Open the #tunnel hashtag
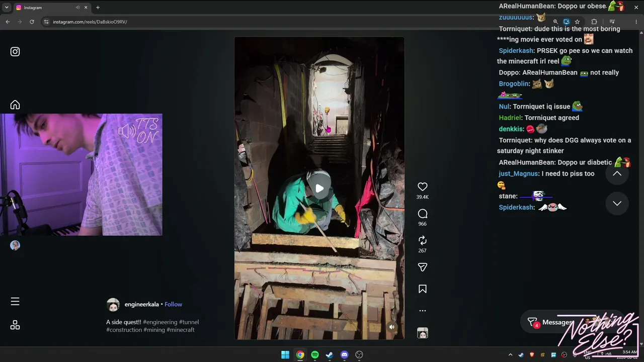The width and height of the screenshot is (644, 362). click(x=189, y=322)
